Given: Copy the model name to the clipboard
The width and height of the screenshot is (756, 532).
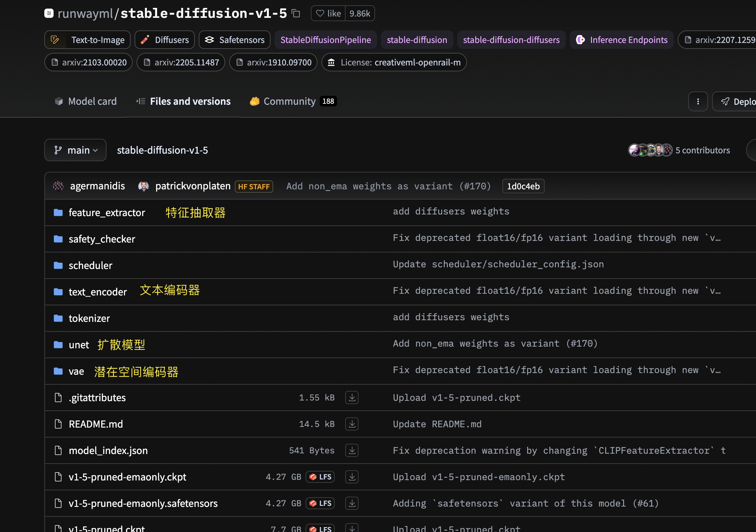Looking at the screenshot, I should click(296, 14).
